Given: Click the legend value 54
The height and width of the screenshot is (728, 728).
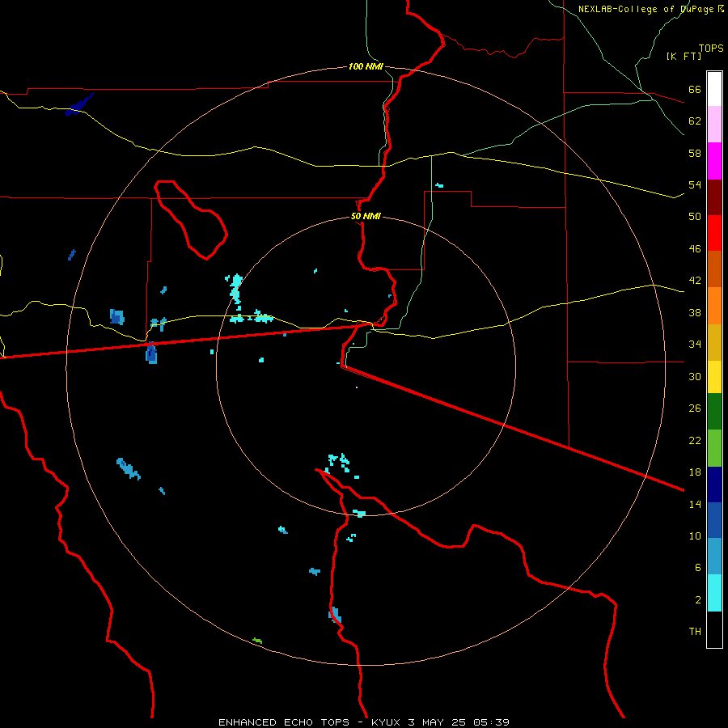Looking at the screenshot, I should click(x=695, y=184).
